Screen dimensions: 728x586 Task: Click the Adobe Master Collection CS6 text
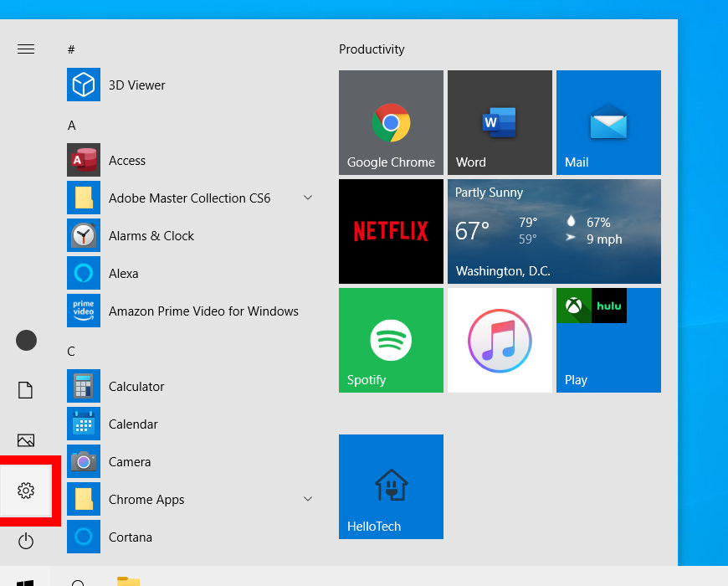pyautogui.click(x=189, y=198)
